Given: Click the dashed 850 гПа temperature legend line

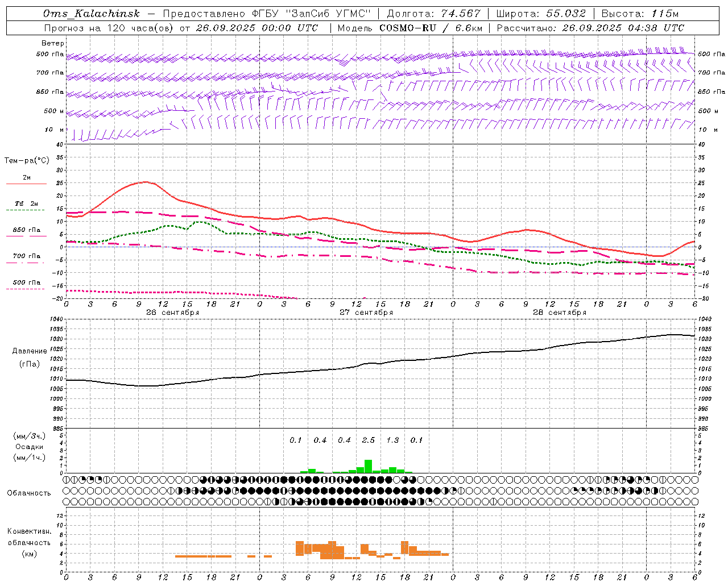Looking at the screenshot, I should click(26, 236).
